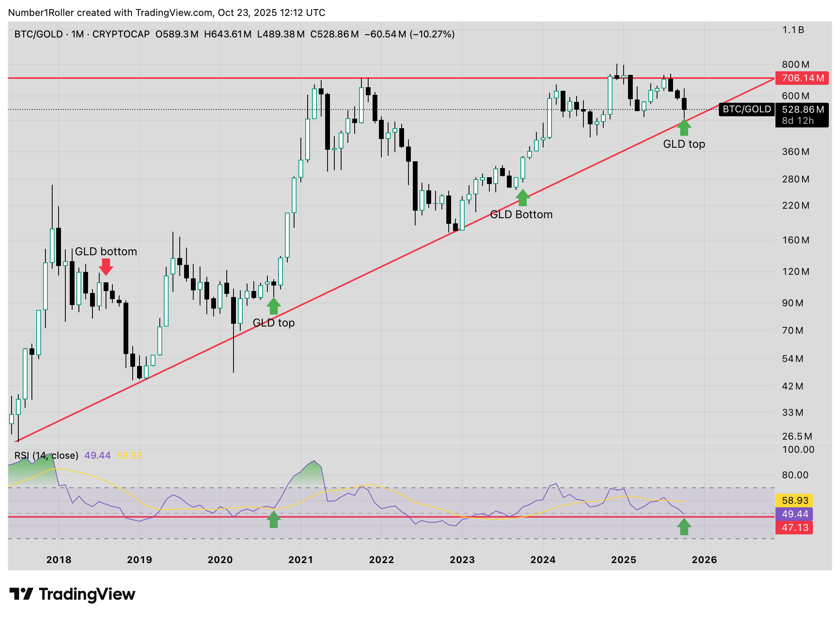The image size is (840, 618).
Task: Click green arrow on RSI pane near 2025
Action: [684, 526]
